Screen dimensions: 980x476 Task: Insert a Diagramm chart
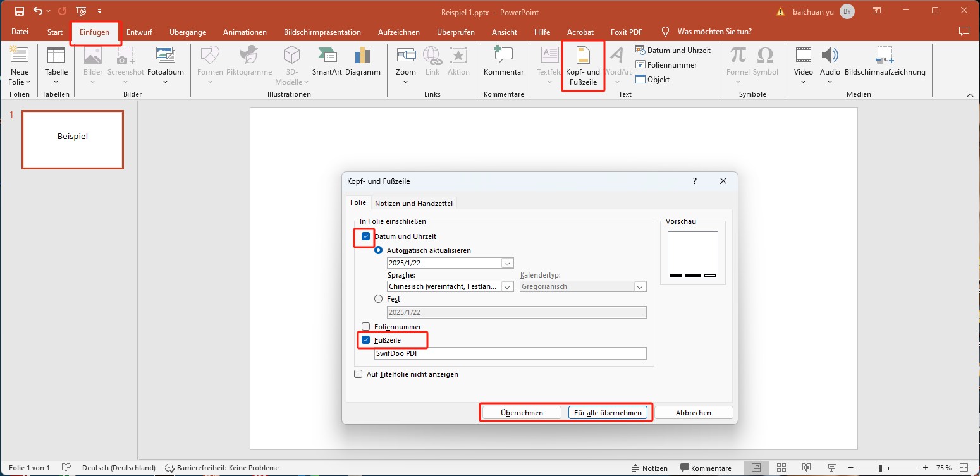point(363,62)
